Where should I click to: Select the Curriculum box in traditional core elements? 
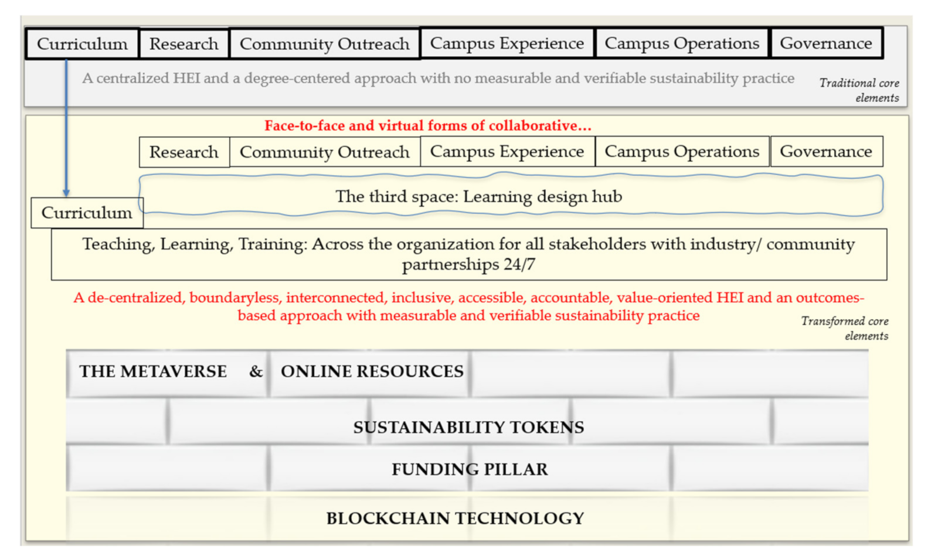pos(82,43)
